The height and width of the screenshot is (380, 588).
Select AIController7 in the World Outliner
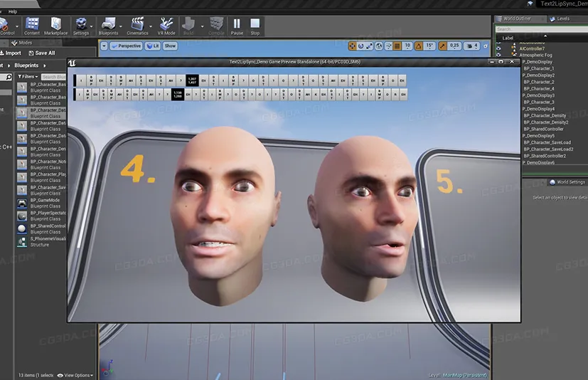pos(532,48)
